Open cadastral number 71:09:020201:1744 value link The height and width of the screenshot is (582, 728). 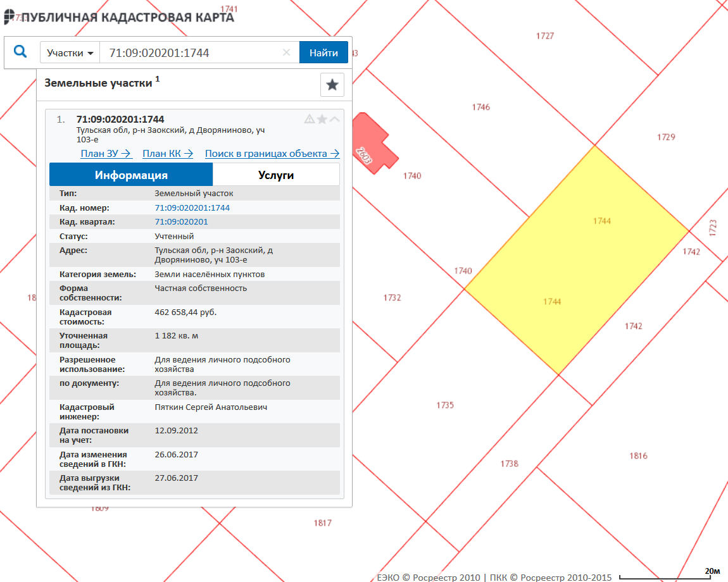192,207
